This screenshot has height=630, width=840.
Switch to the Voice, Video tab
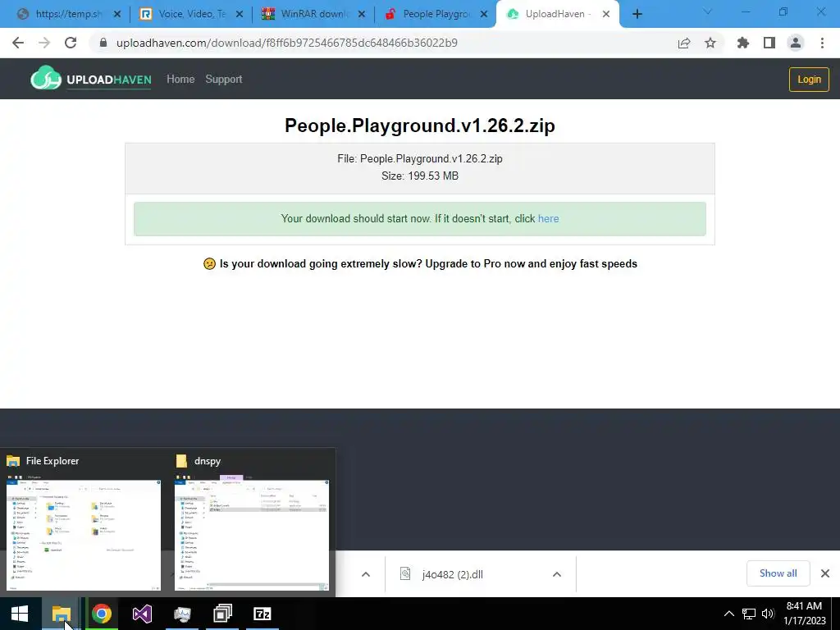191,14
